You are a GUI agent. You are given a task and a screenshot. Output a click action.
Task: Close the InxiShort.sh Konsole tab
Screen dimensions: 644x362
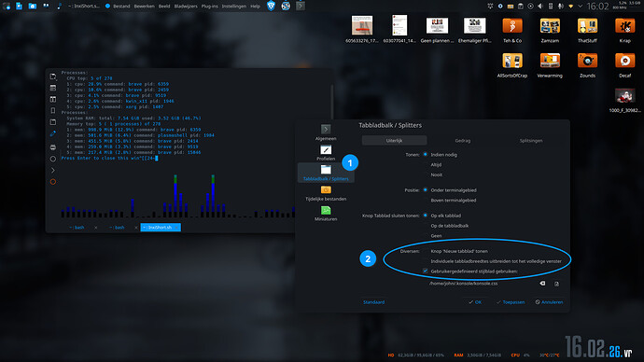177,228
